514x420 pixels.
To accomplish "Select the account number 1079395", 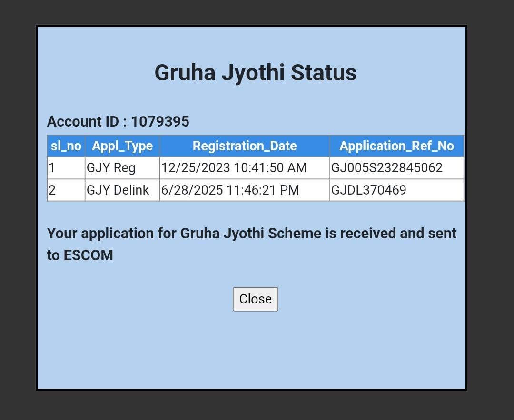I will pyautogui.click(x=160, y=122).
